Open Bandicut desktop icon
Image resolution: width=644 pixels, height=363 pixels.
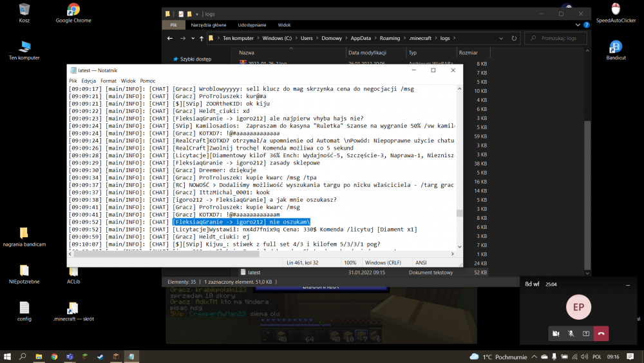616,50
